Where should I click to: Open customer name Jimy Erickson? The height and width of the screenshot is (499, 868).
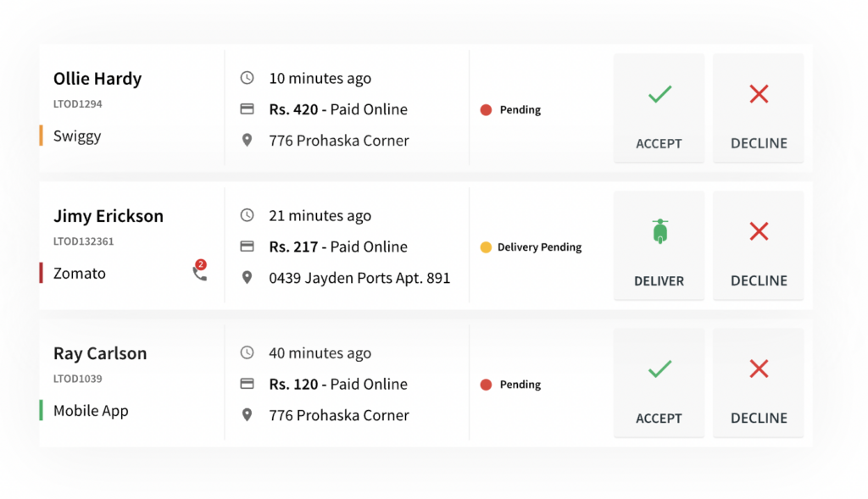click(108, 216)
